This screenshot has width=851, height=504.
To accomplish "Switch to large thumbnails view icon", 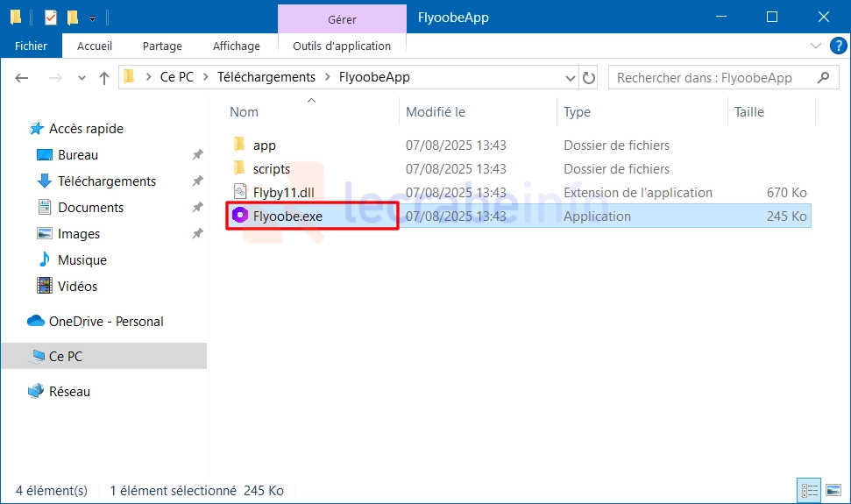I will pos(833,491).
